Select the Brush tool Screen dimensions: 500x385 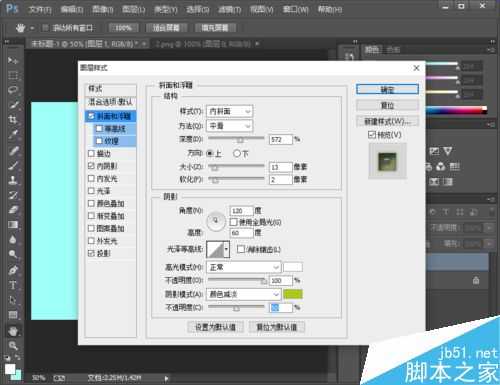[13, 165]
